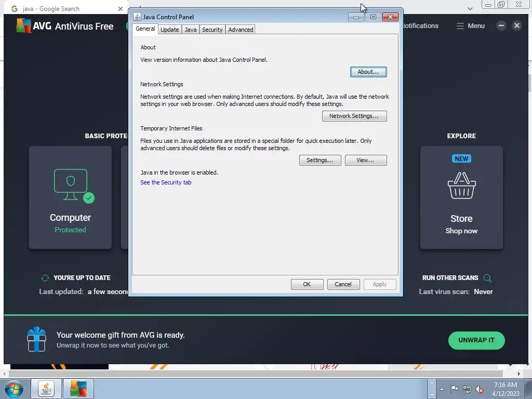Minimize the AVG AntiVirus window
Viewport: 532px width, 399px height.
point(501,26)
